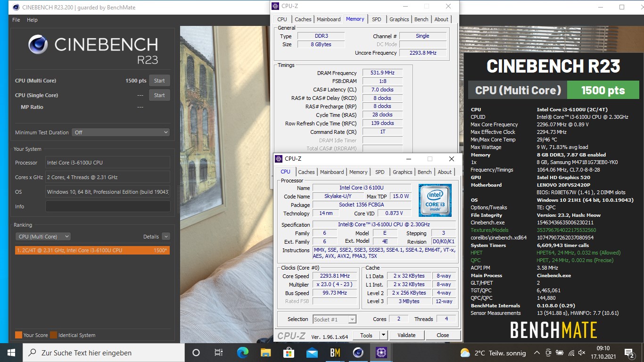
Task: Switch to SPD tab in front CPU-Z
Action: point(380,172)
